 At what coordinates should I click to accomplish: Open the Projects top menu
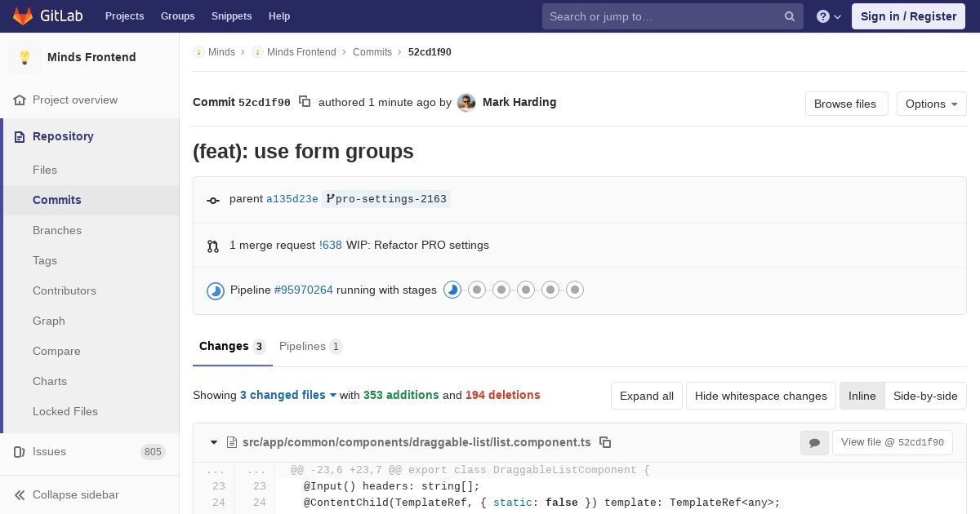coord(125,16)
